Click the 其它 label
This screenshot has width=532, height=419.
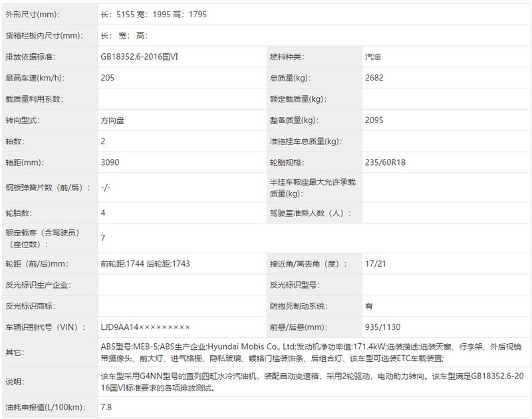pyautogui.click(x=15, y=353)
